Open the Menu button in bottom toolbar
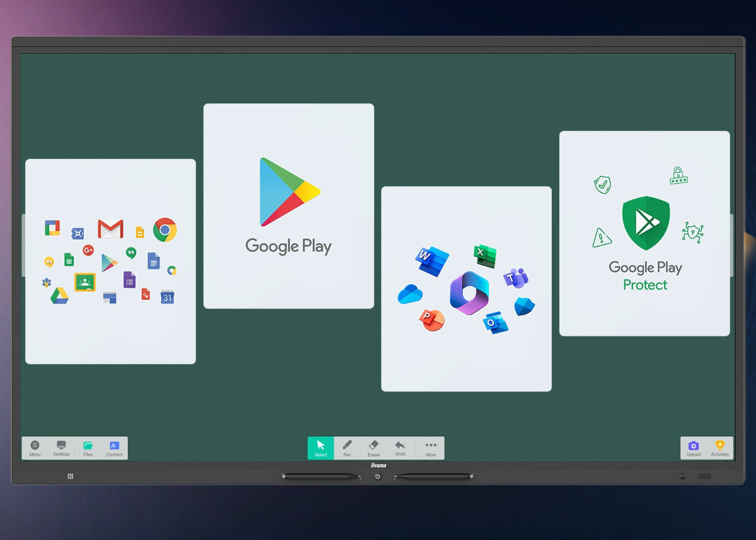Image resolution: width=756 pixels, height=540 pixels. click(35, 448)
